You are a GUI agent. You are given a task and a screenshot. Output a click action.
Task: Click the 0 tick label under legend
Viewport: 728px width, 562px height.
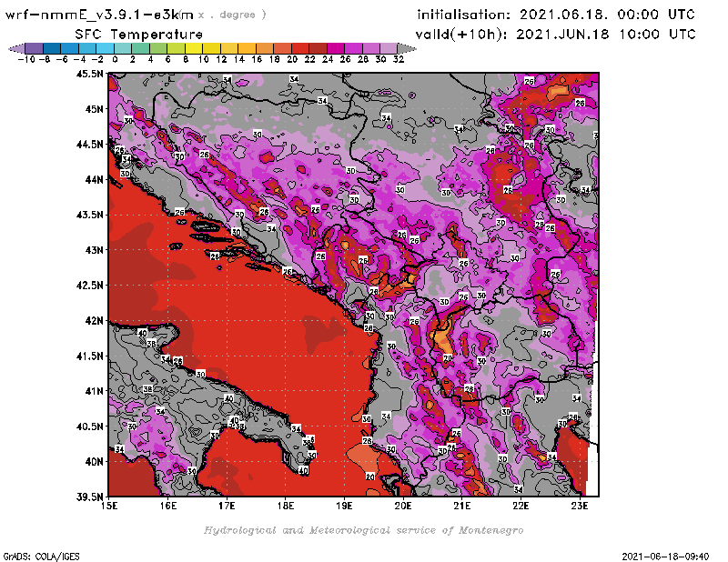(115, 59)
